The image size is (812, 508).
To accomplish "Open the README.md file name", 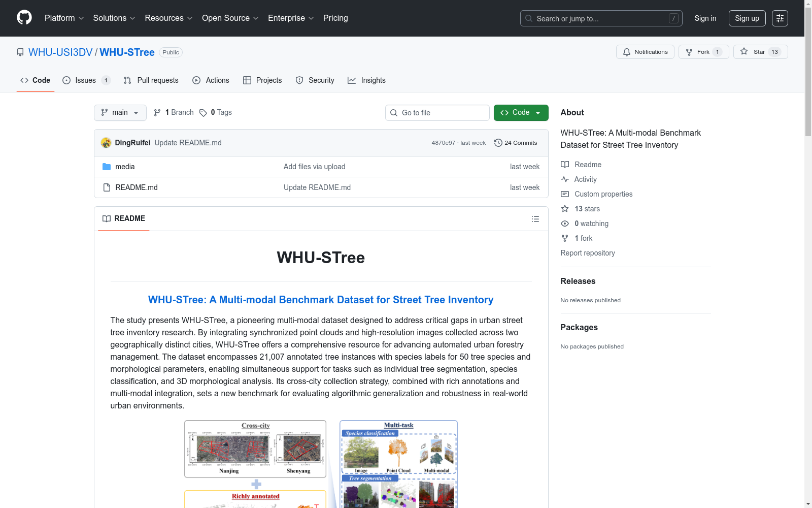I will tap(137, 187).
